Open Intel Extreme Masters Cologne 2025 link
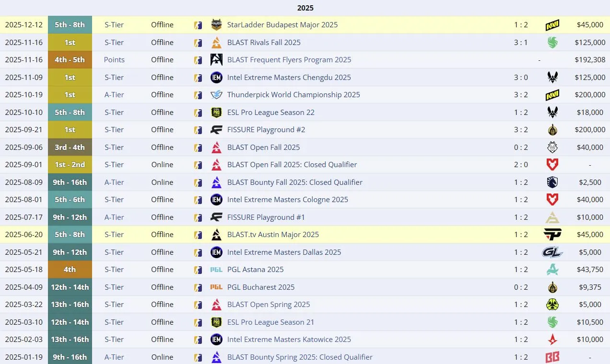 (x=288, y=200)
